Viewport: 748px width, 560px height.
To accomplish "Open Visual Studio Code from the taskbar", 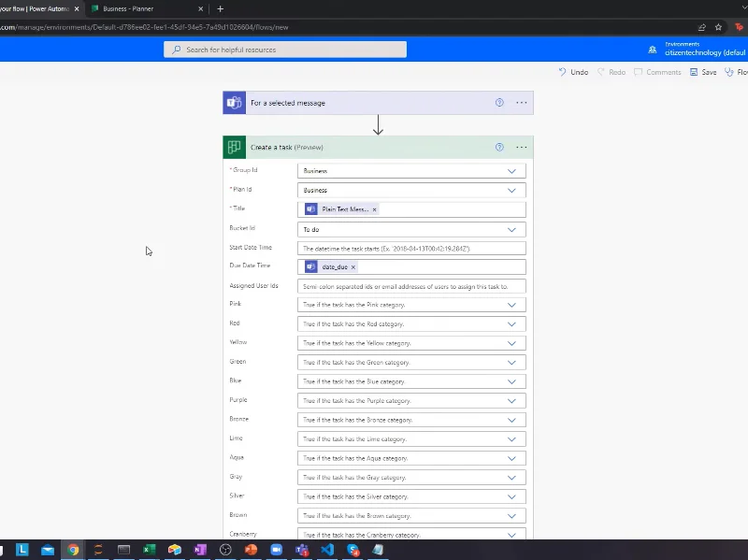I will [327, 550].
